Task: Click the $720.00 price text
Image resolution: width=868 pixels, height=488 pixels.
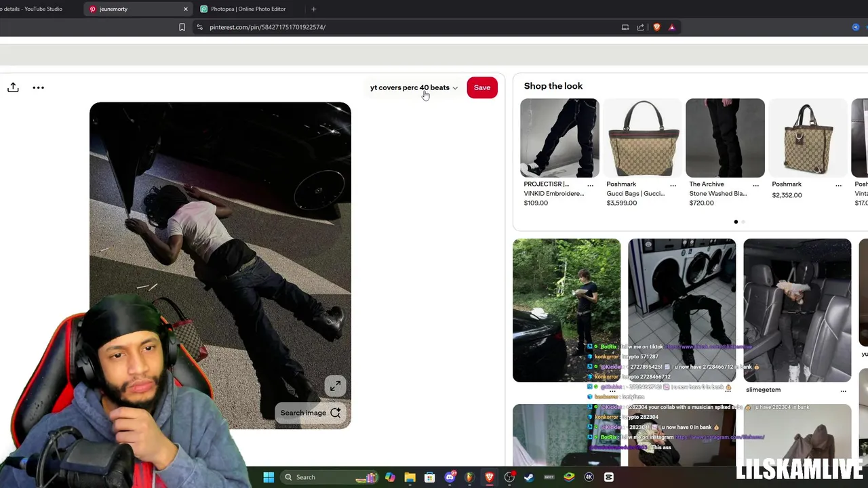Action: point(701,203)
